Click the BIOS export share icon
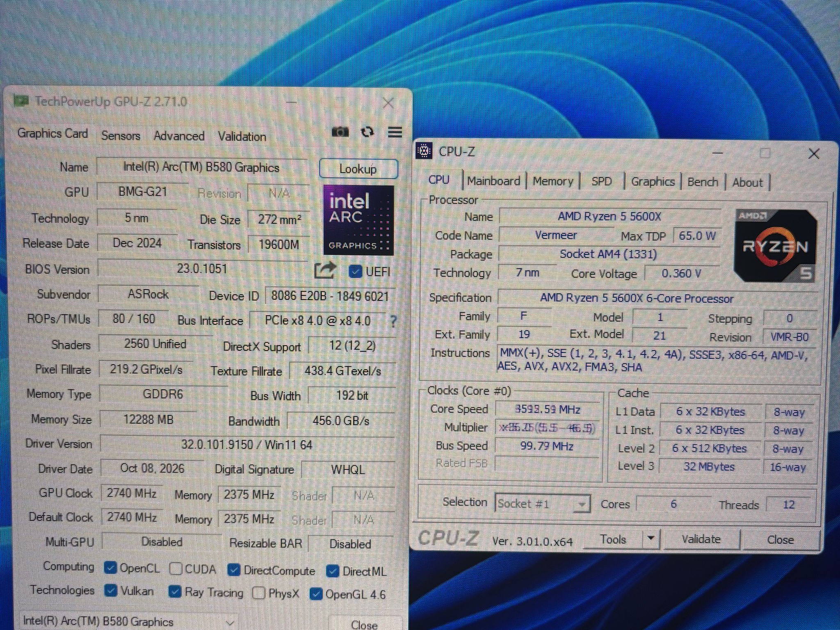The height and width of the screenshot is (630, 840). click(x=325, y=271)
